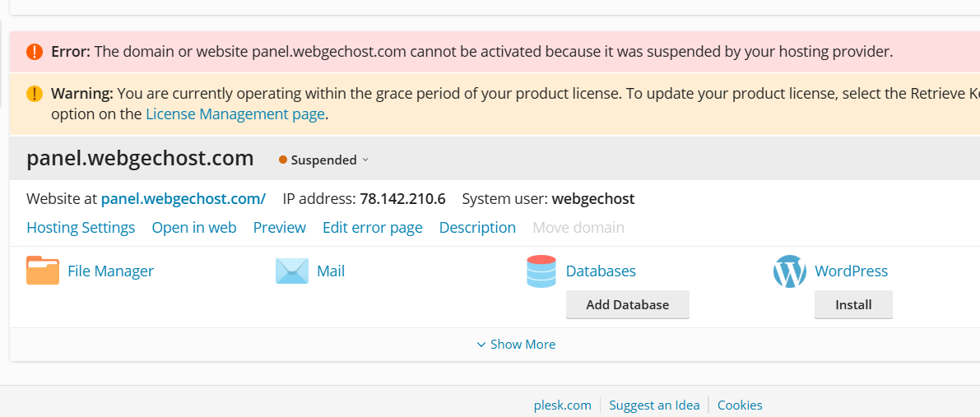
Task: Click the red error alert icon
Action: click(35, 51)
